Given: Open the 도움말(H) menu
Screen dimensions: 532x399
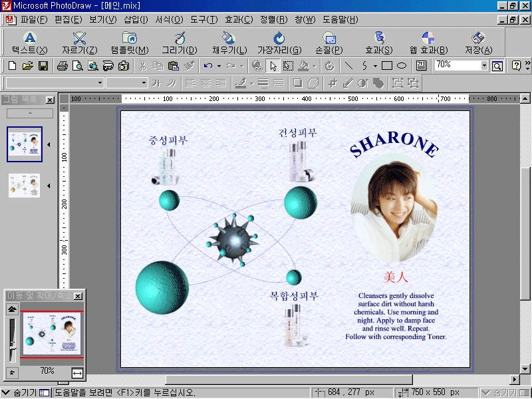Looking at the screenshot, I should click(340, 20).
